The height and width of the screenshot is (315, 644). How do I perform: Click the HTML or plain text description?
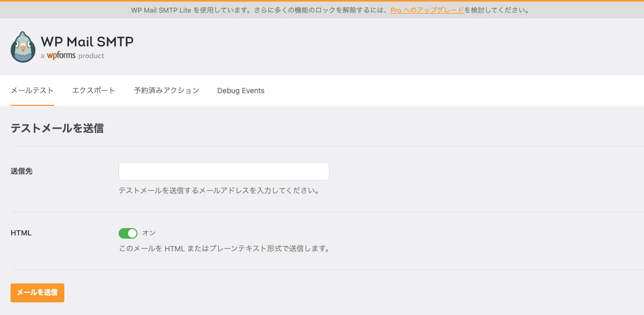224,249
